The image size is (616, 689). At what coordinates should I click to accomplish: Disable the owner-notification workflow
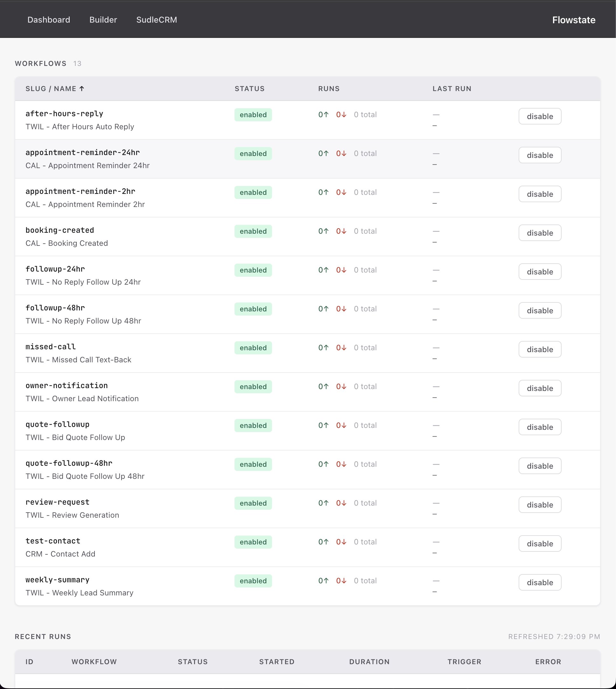coord(540,388)
